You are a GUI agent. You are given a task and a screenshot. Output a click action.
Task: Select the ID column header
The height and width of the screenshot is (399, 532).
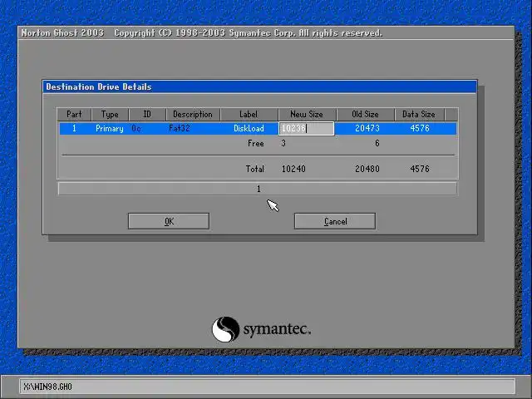click(x=147, y=115)
